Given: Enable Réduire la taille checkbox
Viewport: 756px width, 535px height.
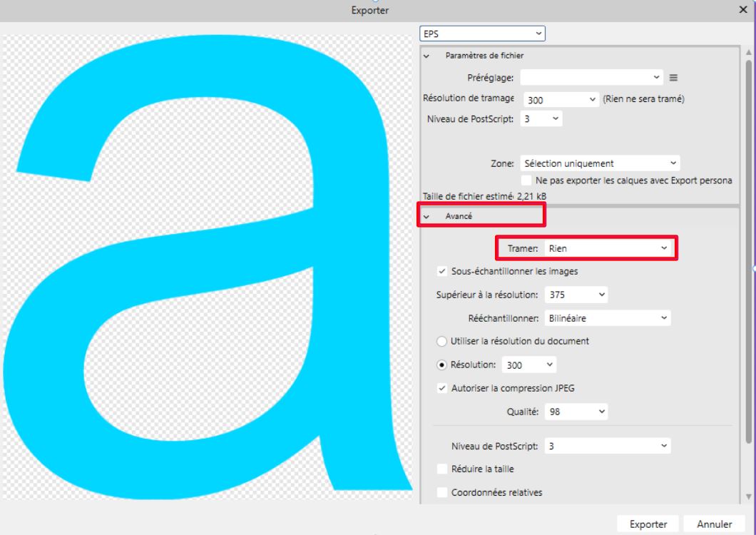Looking at the screenshot, I should coord(441,469).
